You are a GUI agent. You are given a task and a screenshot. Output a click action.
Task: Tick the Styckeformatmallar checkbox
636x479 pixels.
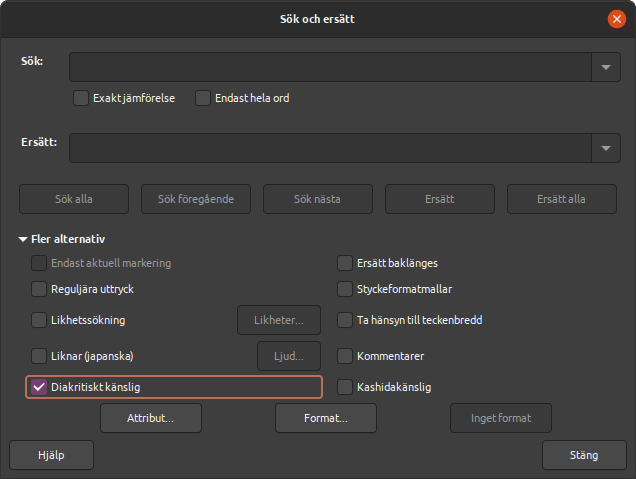pos(345,289)
